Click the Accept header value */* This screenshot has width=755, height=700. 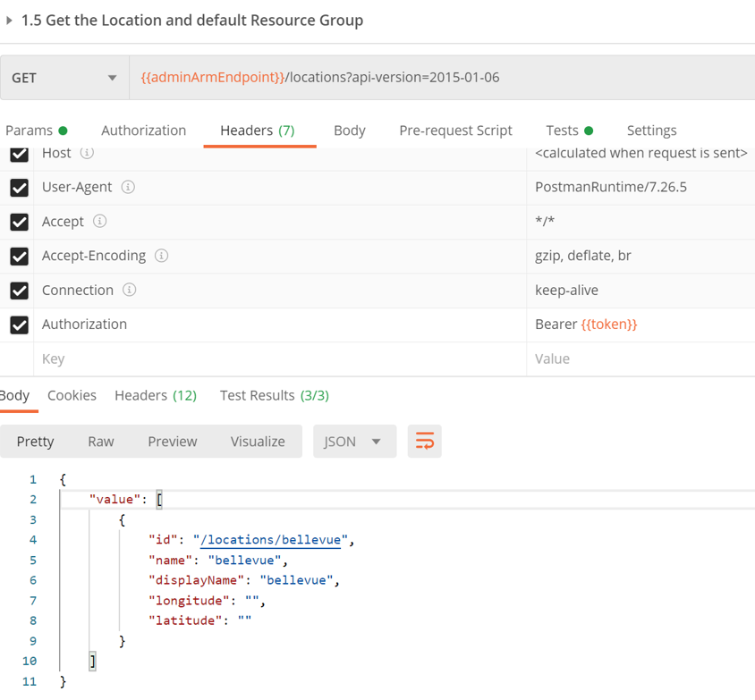click(545, 221)
